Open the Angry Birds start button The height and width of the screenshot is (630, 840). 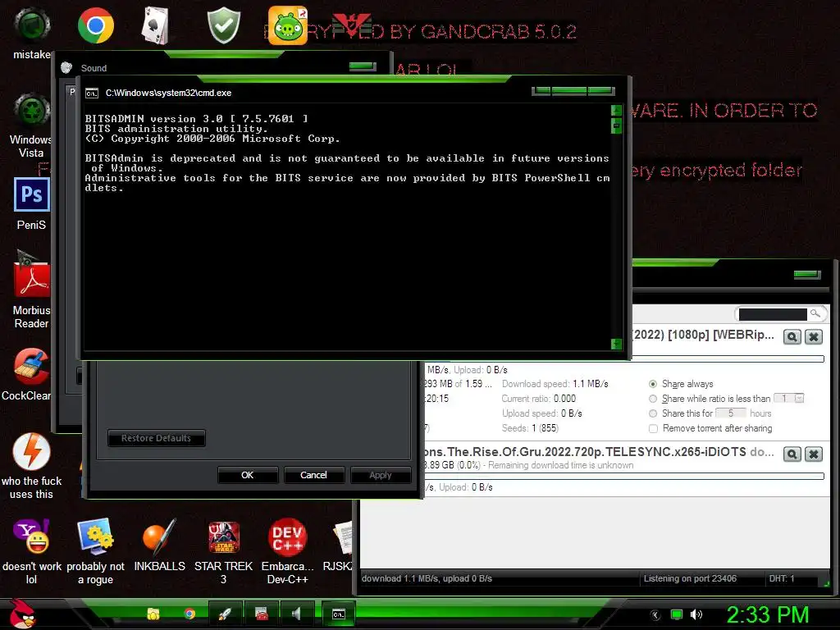coord(22,614)
